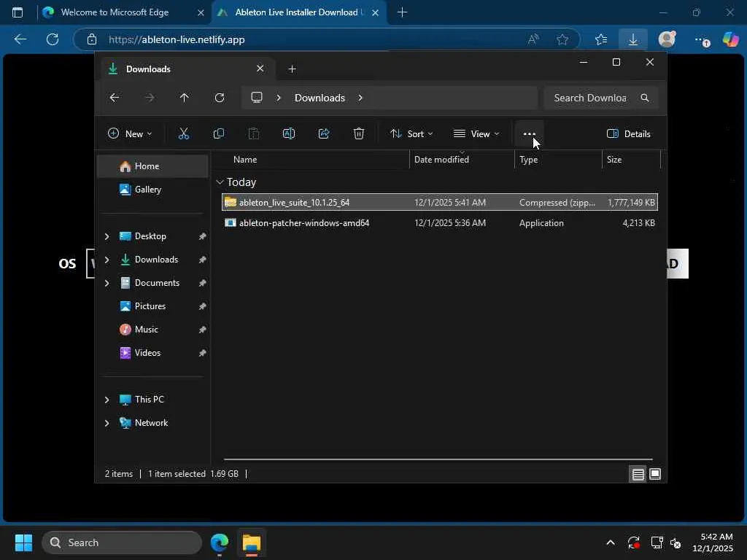
Task: Click the Share icon in Explorer toolbar
Action: 324,134
